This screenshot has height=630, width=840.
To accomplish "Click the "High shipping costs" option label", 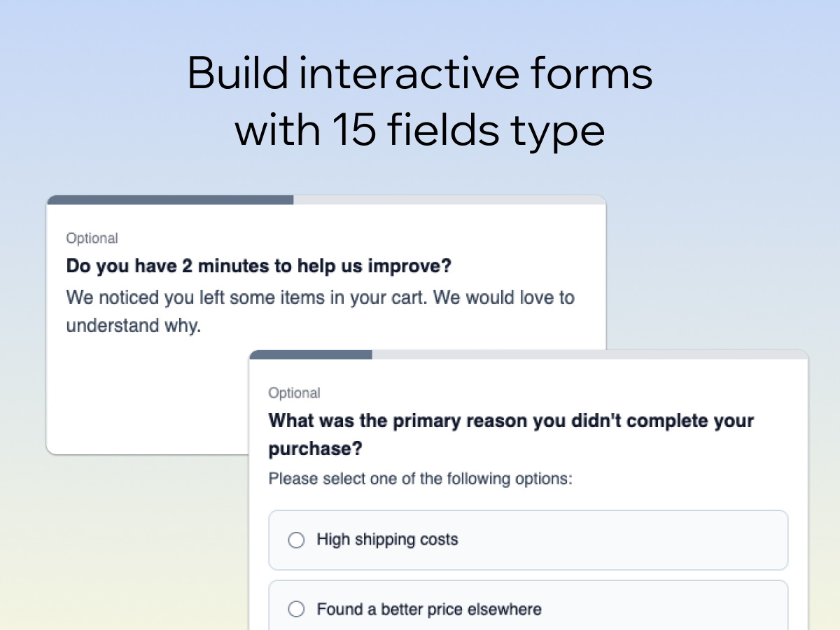I will pyautogui.click(x=387, y=540).
